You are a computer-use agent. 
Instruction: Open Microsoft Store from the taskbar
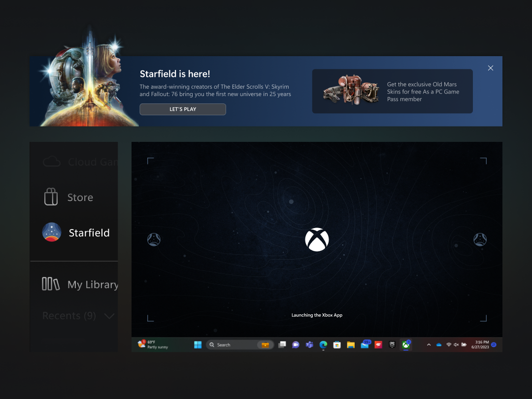pyautogui.click(x=337, y=345)
